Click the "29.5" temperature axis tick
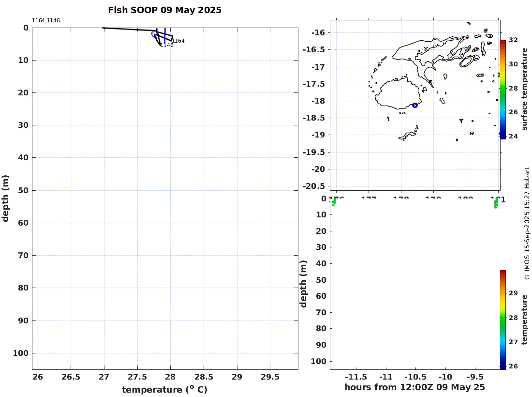Screen dimensions: 532x397 click(x=270, y=377)
